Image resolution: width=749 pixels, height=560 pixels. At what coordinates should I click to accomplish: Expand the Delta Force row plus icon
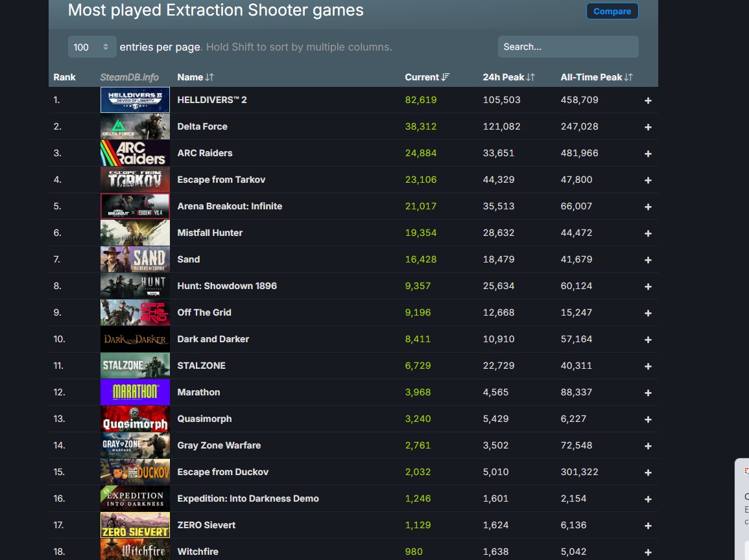(x=648, y=127)
